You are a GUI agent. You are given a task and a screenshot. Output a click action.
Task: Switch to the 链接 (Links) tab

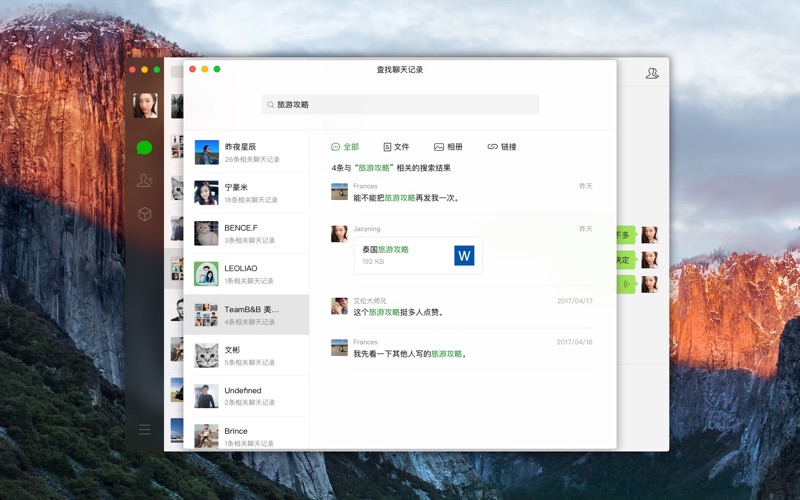pyautogui.click(x=502, y=147)
